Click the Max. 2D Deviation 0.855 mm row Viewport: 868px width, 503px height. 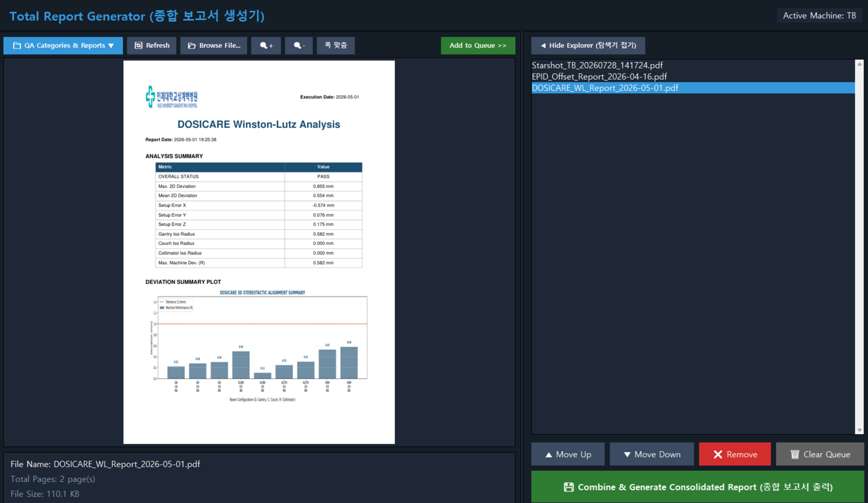pos(259,186)
